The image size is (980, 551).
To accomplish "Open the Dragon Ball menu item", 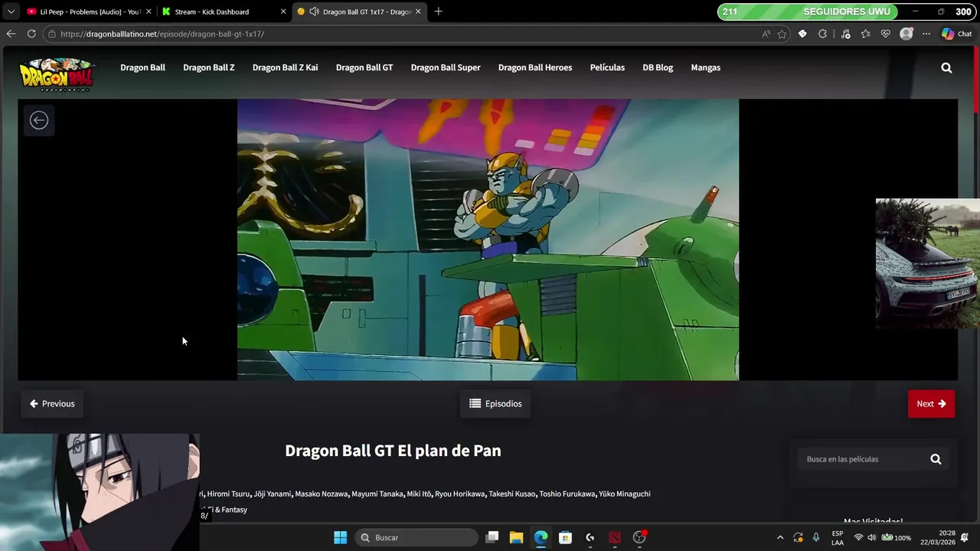I will coord(142,67).
